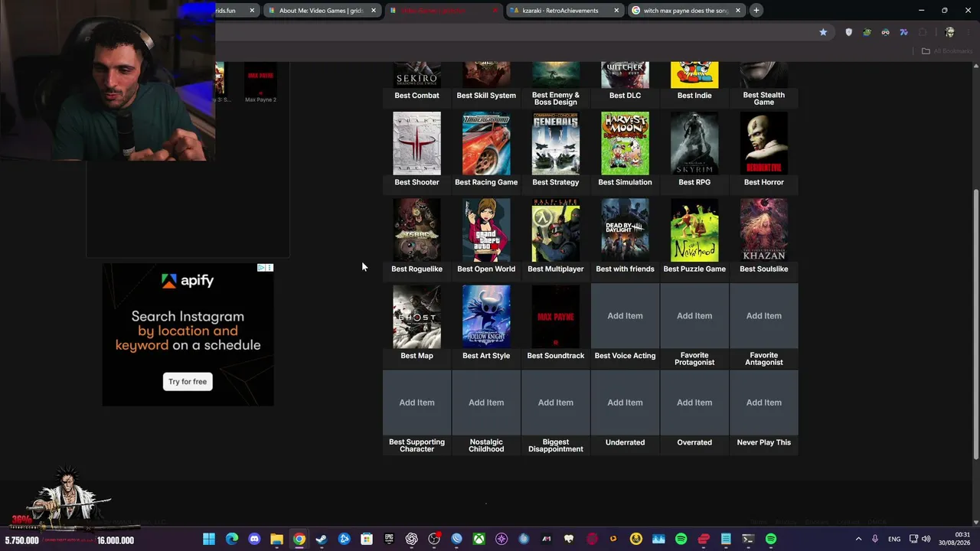Click the microphone icon in the system tray
This screenshot has height=551, width=980.
(875, 540)
